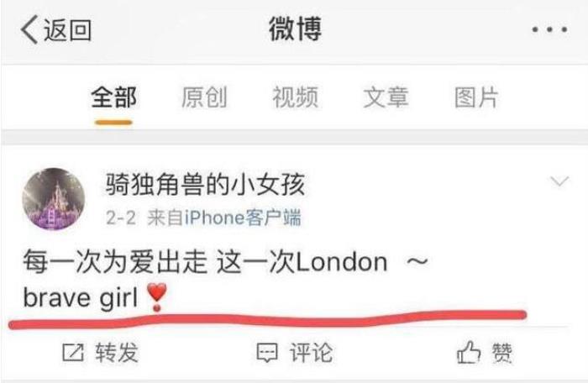This screenshot has height=383, width=588.
Task: Go back via 返回 label
Action: (67, 30)
